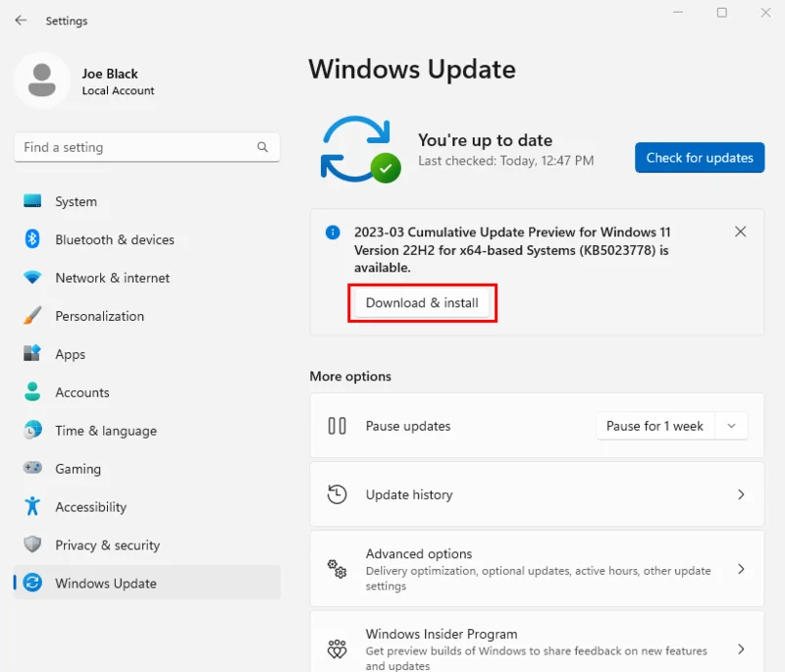Click the Local Account label

[x=118, y=90]
